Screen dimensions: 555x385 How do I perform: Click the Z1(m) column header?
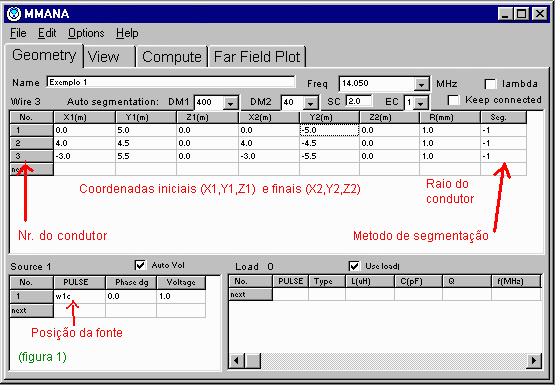(x=207, y=117)
